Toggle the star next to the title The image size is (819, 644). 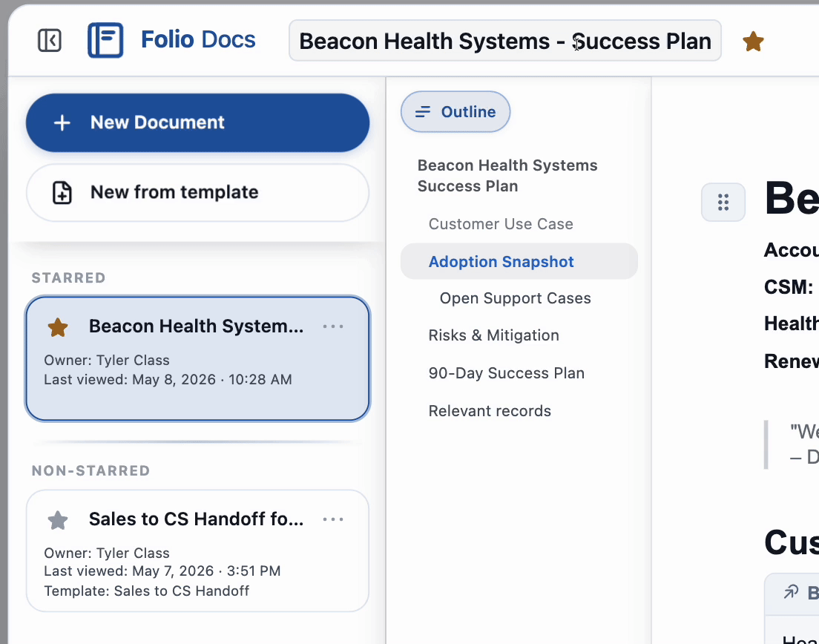(753, 42)
